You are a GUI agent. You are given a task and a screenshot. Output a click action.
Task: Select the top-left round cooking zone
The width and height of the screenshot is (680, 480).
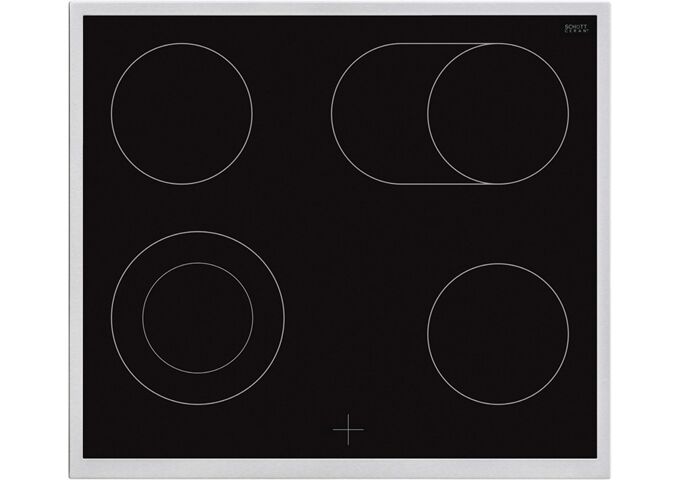pyautogui.click(x=181, y=114)
